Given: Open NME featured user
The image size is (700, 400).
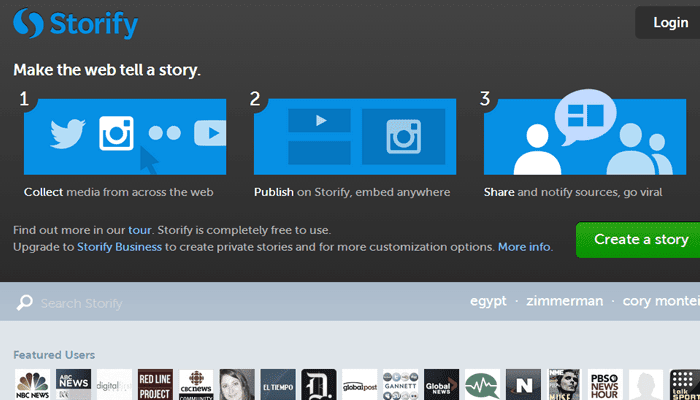Looking at the screenshot, I should [x=564, y=384].
